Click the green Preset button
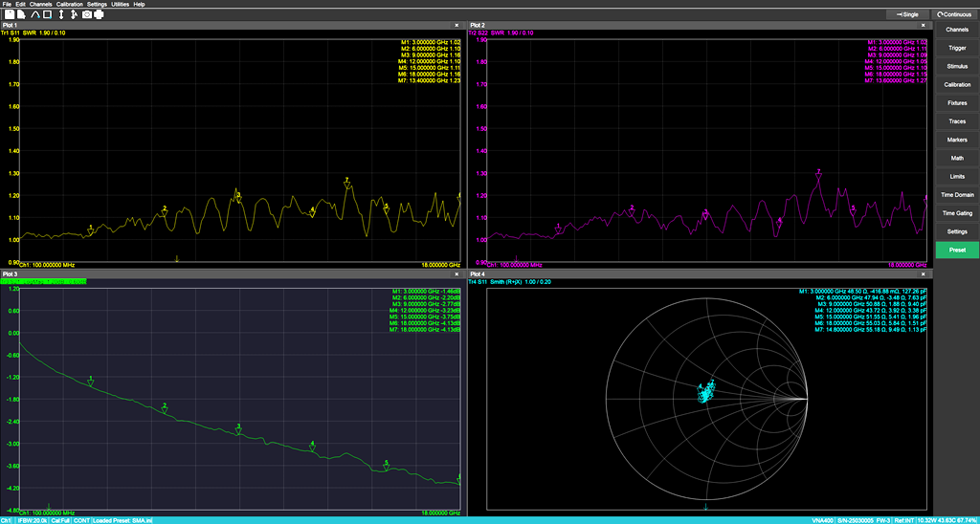The width and height of the screenshot is (980, 524). [x=957, y=250]
